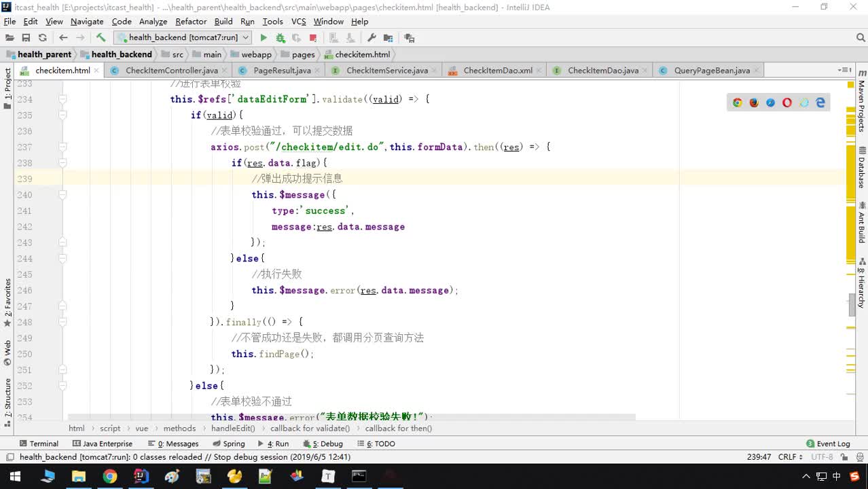Collapse the code fold at line 234
The height and width of the screenshot is (489, 868).
click(62, 99)
